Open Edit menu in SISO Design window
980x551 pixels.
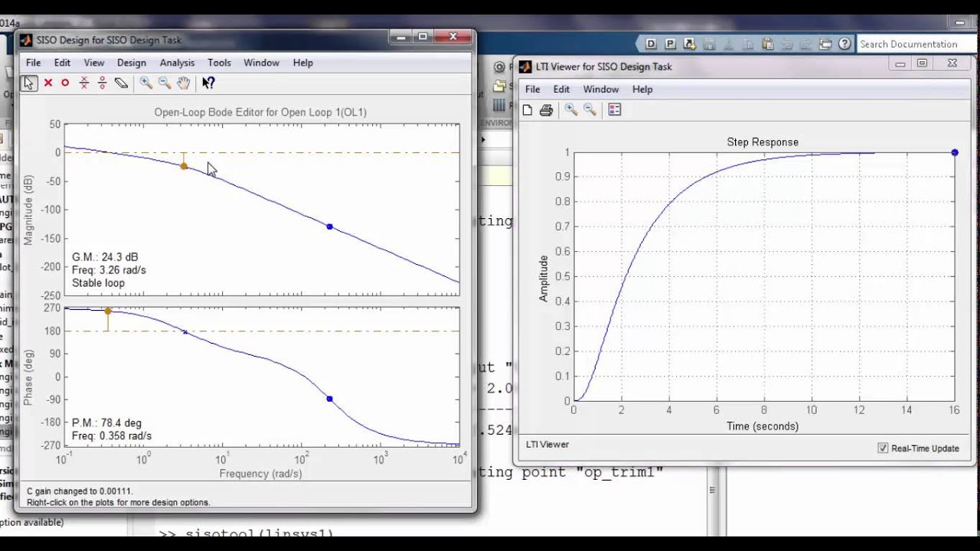point(62,63)
